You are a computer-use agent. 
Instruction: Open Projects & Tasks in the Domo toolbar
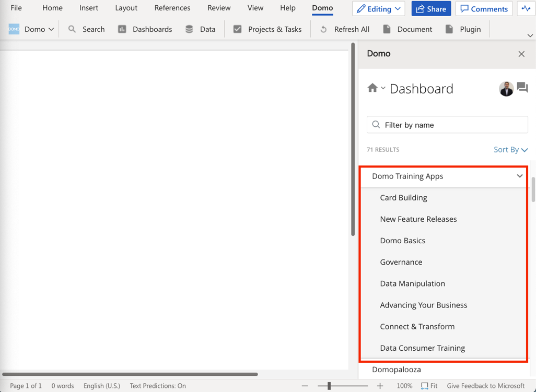pyautogui.click(x=267, y=29)
